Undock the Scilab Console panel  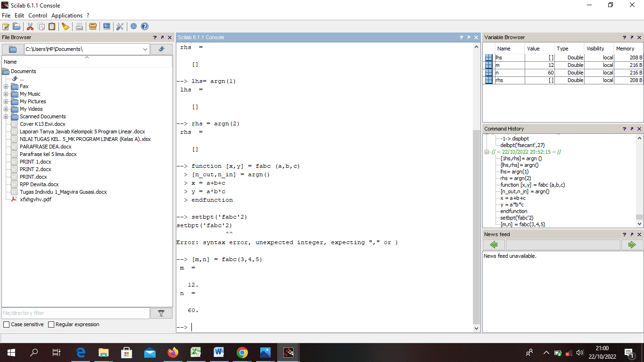click(469, 37)
